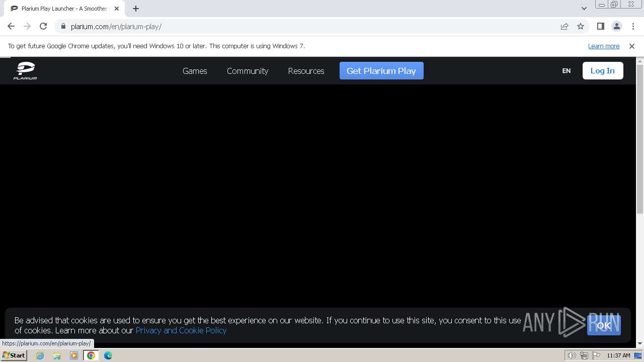
Task: Click the taskbar clock 11:37 AM
Action: (x=618, y=355)
